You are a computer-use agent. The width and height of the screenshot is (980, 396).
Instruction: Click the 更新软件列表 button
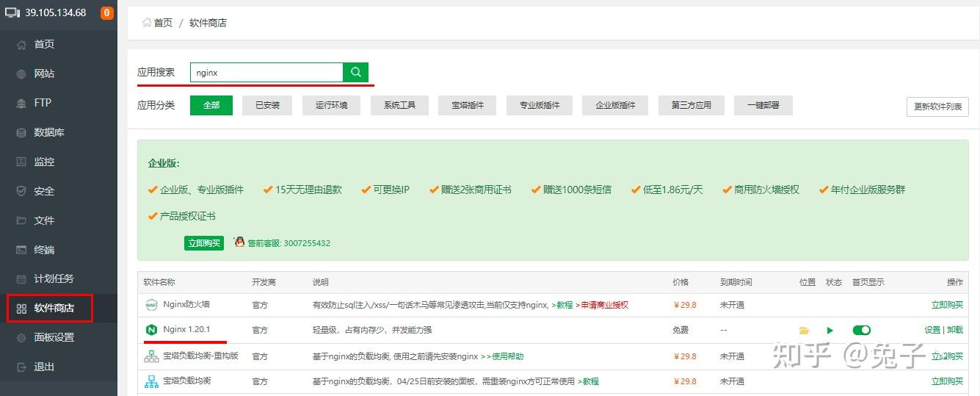(x=937, y=107)
